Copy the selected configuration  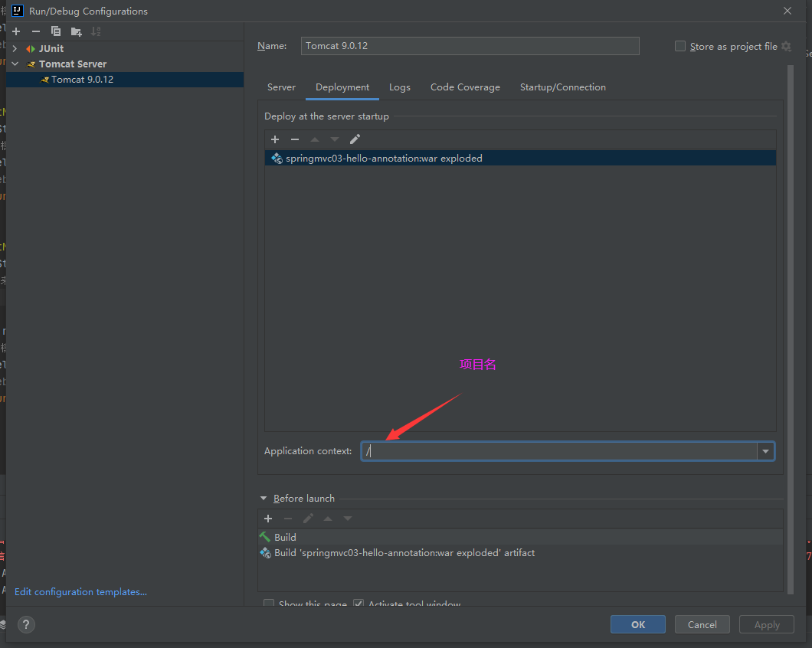[x=55, y=31]
